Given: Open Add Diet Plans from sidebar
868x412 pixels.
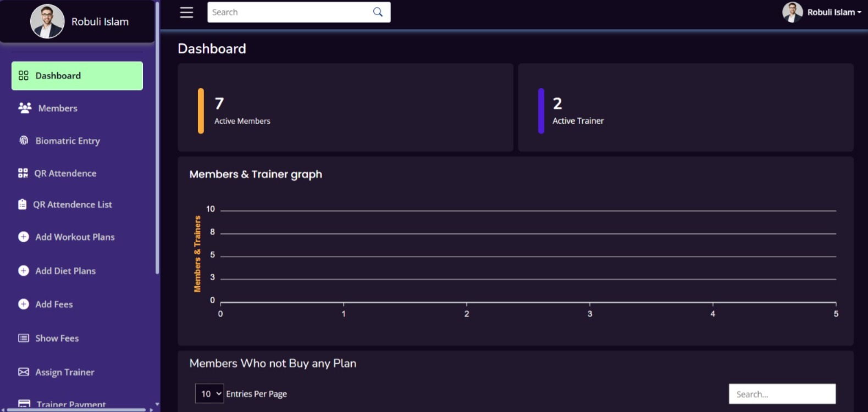Looking at the screenshot, I should [65, 271].
